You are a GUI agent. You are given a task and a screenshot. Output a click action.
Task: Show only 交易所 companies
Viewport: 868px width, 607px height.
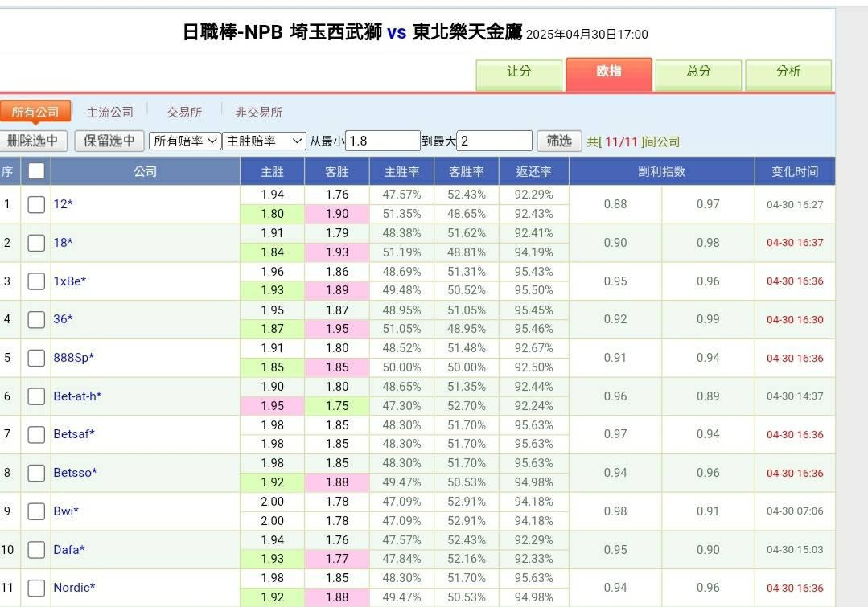[184, 113]
